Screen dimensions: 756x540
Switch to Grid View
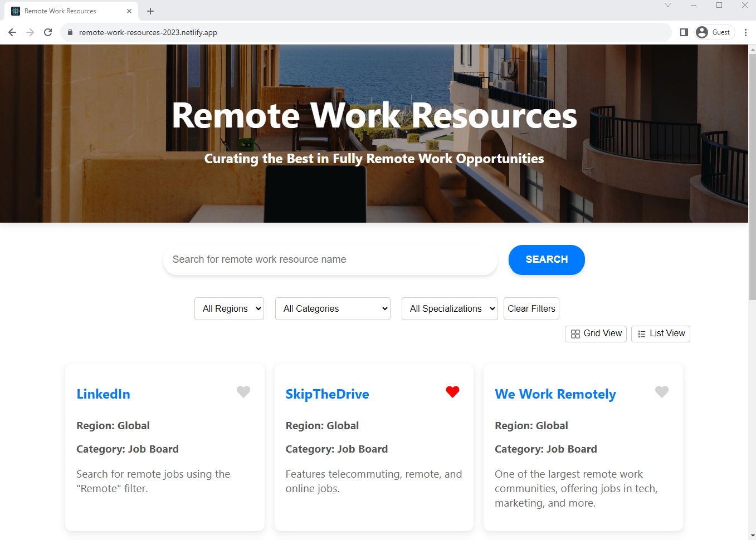pos(596,333)
